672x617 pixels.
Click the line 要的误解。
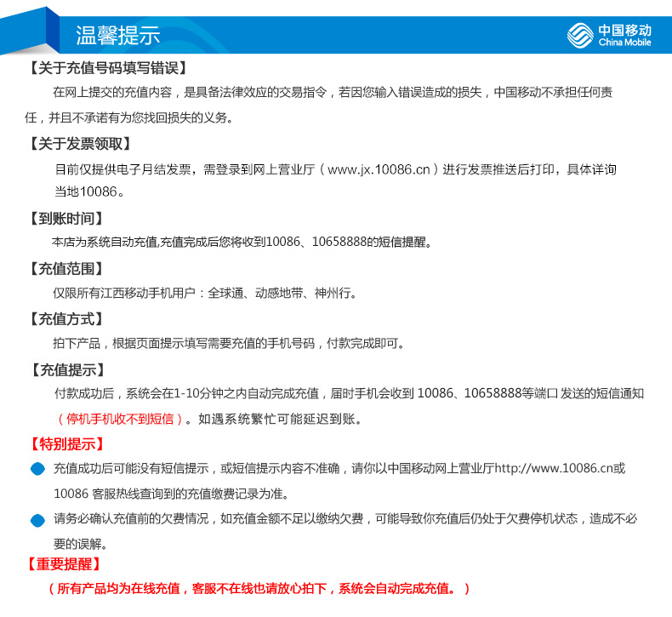click(80, 544)
